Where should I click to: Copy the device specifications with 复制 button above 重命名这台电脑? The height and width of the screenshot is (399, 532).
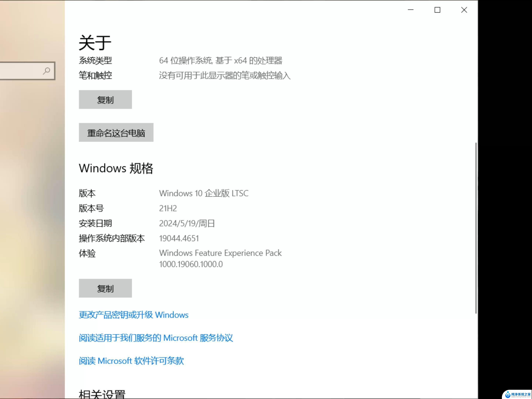point(105,100)
